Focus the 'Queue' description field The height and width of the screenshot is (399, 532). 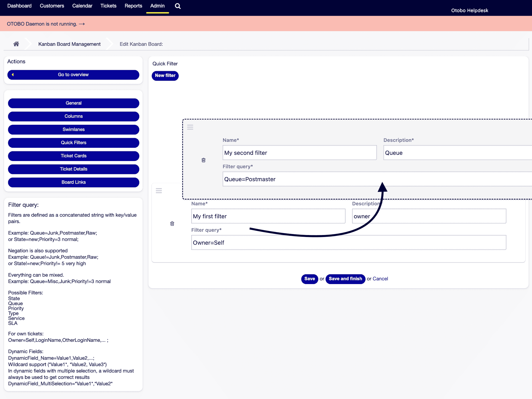click(x=457, y=153)
